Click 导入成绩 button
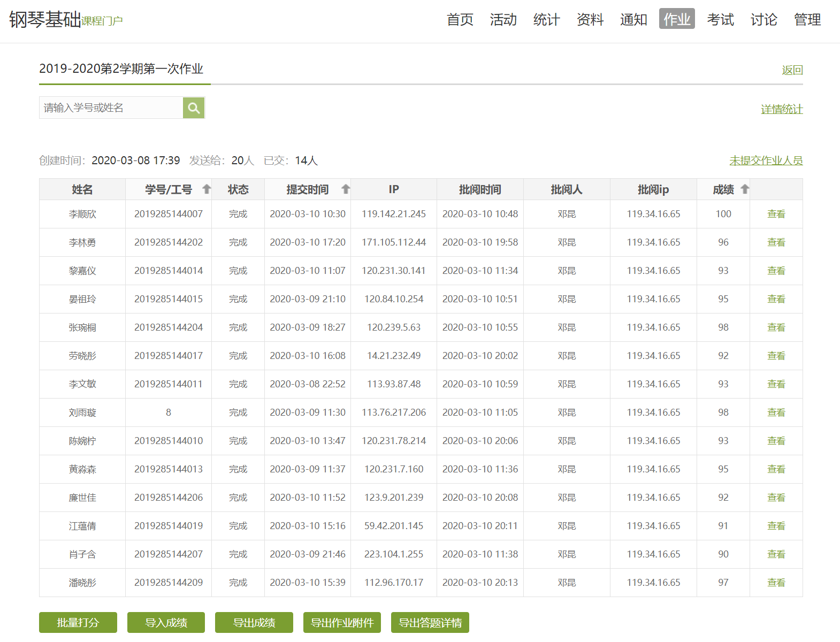 click(x=166, y=623)
